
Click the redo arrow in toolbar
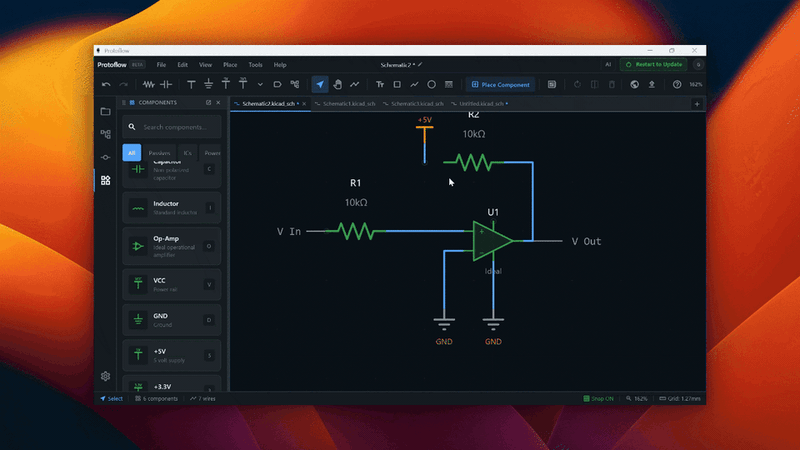point(123,85)
